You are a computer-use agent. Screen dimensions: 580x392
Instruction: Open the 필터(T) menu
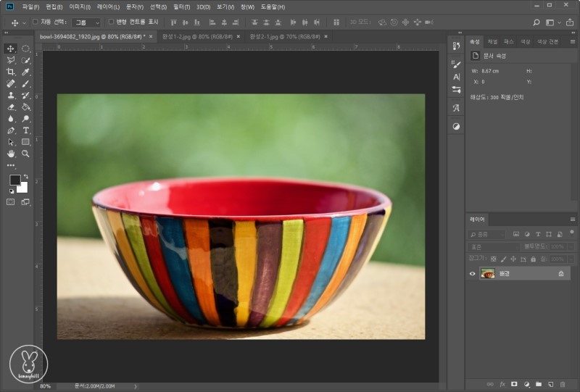point(181,7)
